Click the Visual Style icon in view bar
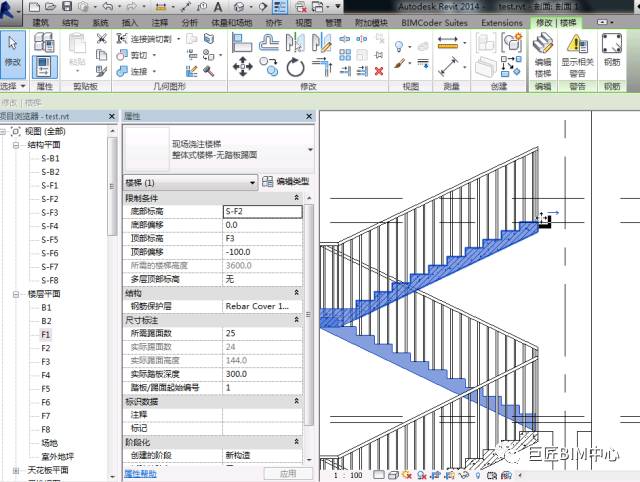This screenshot has height=482, width=640. [x=393, y=475]
